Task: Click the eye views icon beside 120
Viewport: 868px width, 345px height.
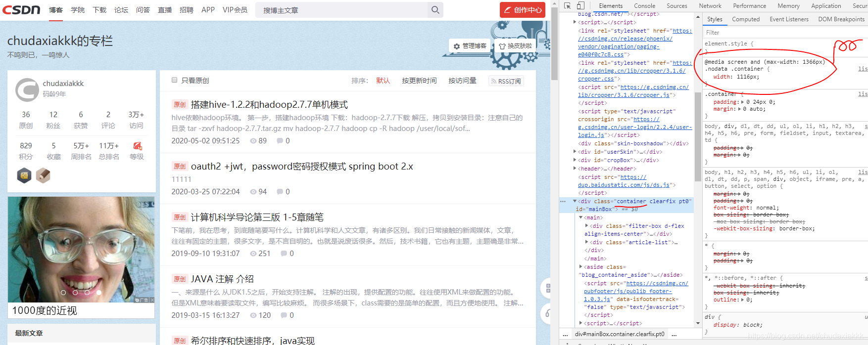Action: pyautogui.click(x=253, y=315)
